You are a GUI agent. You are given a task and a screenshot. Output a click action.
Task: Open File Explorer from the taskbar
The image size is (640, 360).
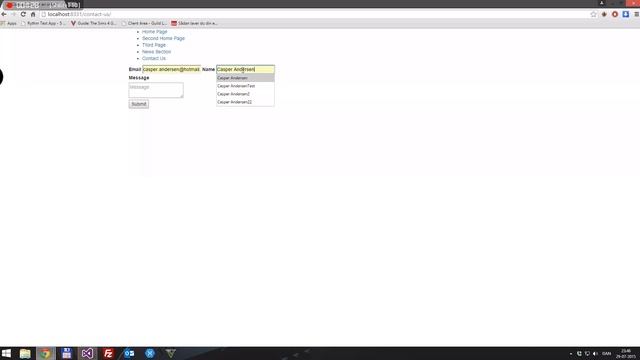[x=25, y=353]
